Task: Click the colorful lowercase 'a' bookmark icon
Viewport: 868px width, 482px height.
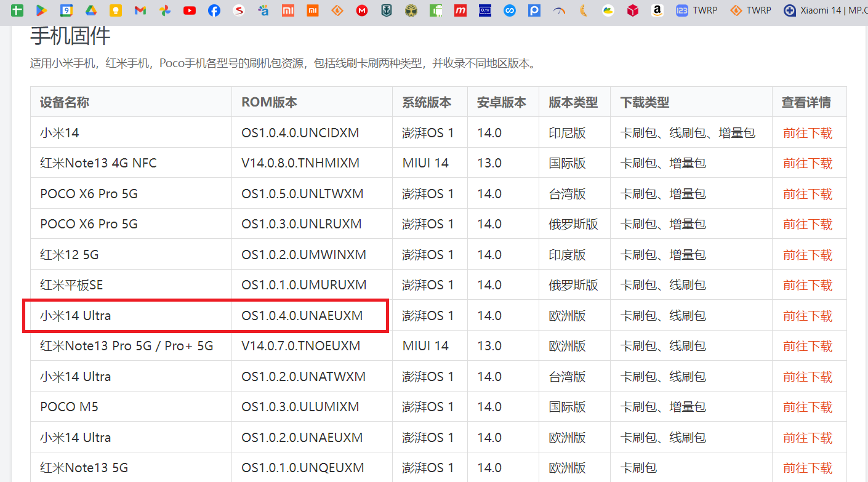Action: (x=263, y=10)
